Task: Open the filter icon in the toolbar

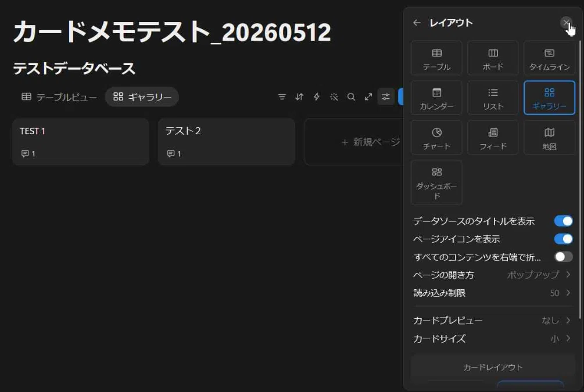Action: [282, 97]
